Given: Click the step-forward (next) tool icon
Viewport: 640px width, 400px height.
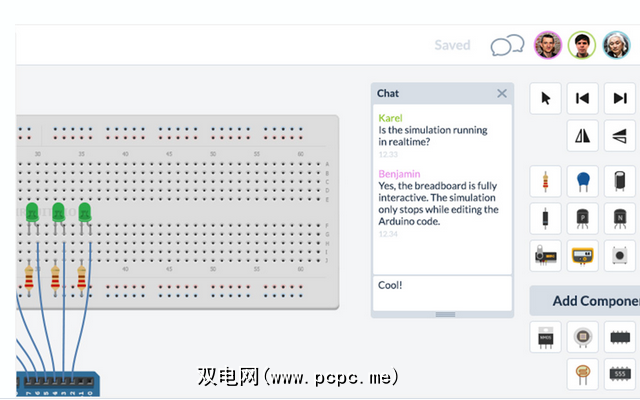Looking at the screenshot, I should pyautogui.click(x=621, y=98).
